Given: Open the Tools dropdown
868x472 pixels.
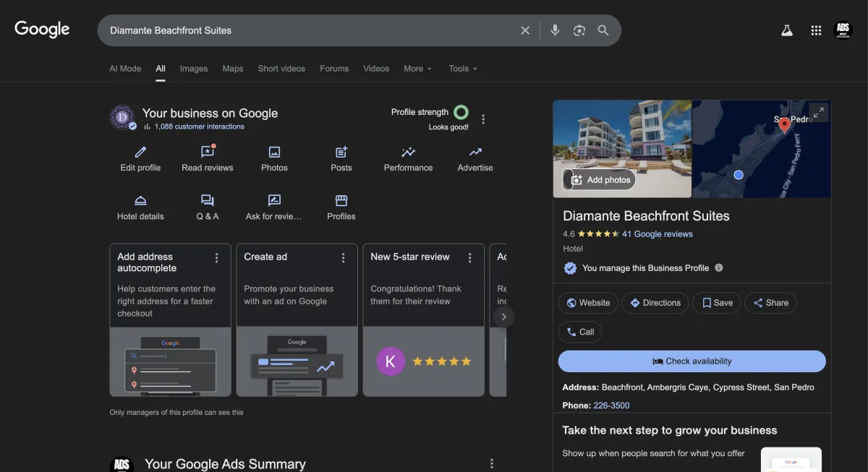Looking at the screenshot, I should [x=463, y=69].
